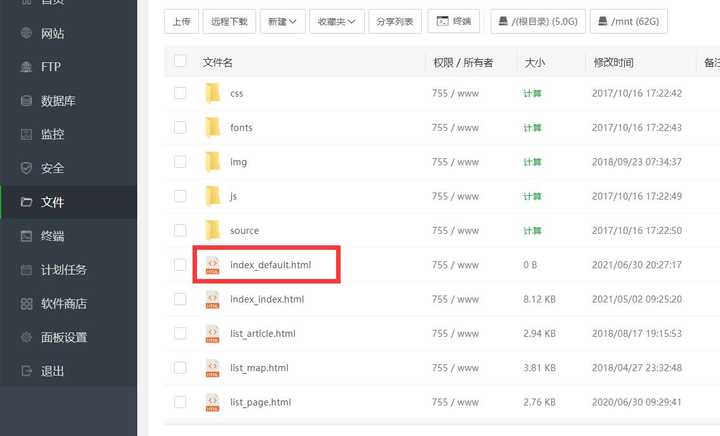
Task: Check the index_index.html checkbox
Action: point(180,299)
